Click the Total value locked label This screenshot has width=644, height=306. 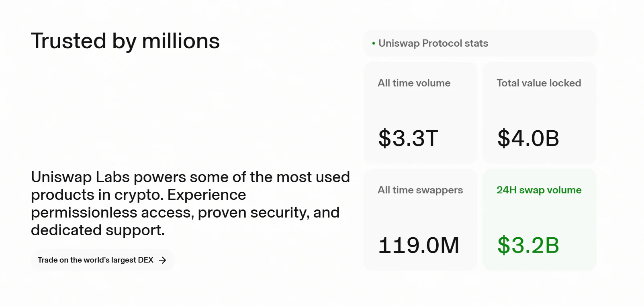539,83
